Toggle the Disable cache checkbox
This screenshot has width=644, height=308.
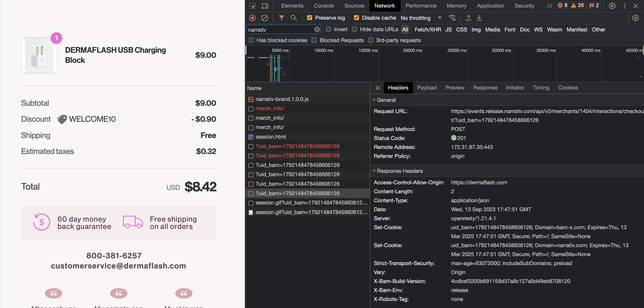pos(356,18)
